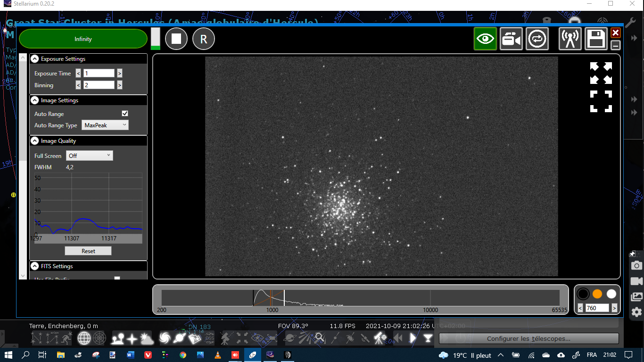Viewport: 644px width, 362px height.
Task: Open the Full Screen Off dropdown
Action: [x=90, y=156]
